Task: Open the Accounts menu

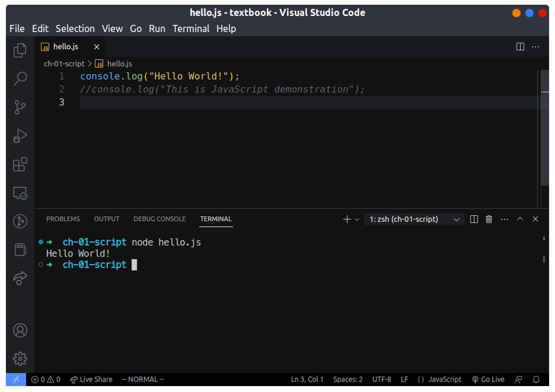Action: click(20, 330)
